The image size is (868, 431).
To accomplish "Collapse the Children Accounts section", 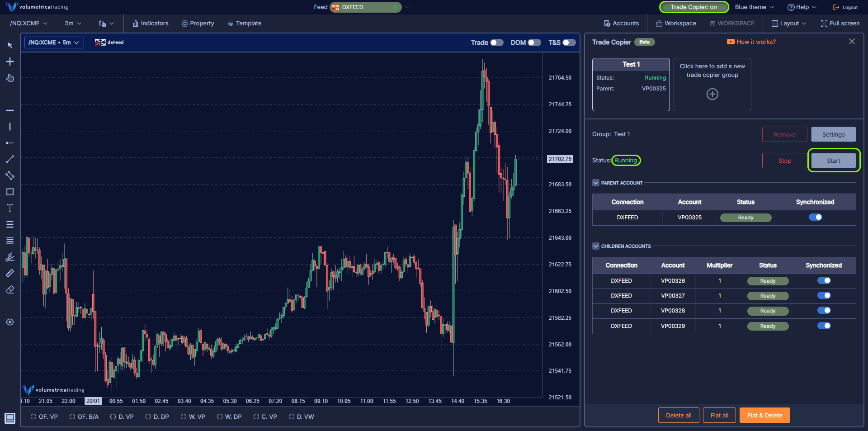I will (596, 246).
